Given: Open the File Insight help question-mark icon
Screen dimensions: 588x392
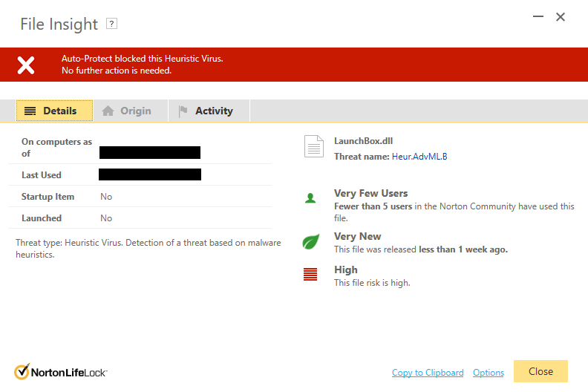Looking at the screenshot, I should tap(111, 24).
